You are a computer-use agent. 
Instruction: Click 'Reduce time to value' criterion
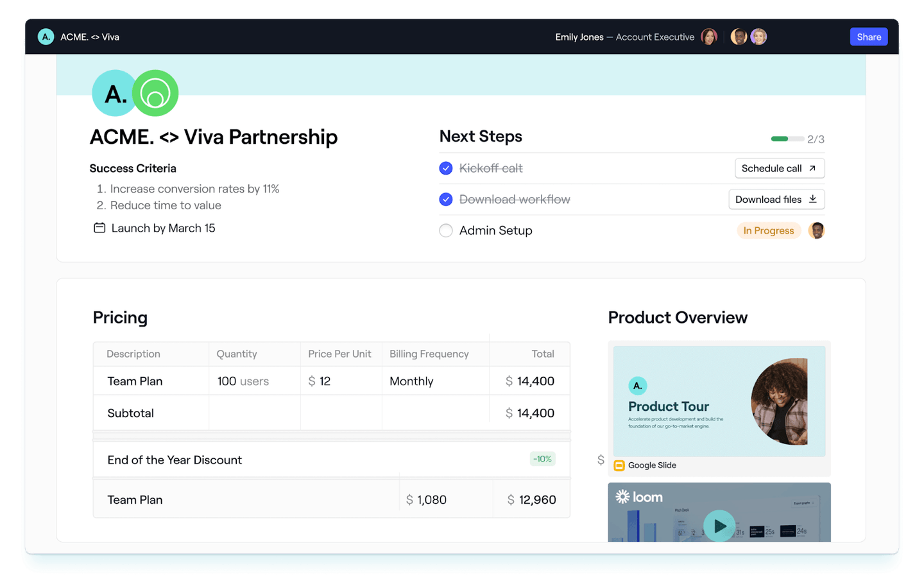tap(166, 205)
